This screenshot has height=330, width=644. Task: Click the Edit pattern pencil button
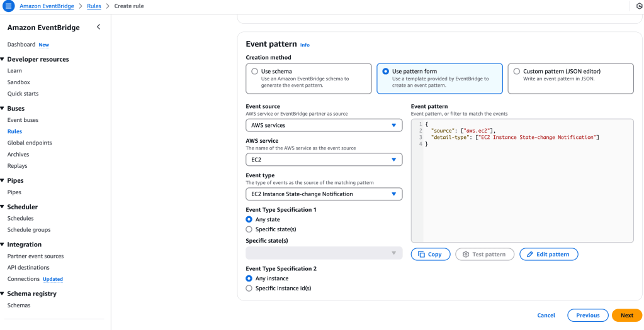(548, 254)
